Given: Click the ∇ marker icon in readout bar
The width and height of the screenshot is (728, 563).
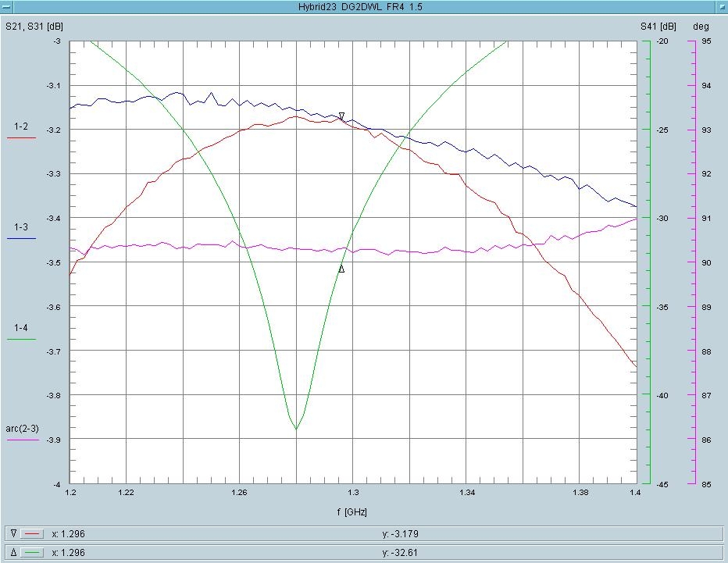Looking at the screenshot, I should pyautogui.click(x=13, y=534).
